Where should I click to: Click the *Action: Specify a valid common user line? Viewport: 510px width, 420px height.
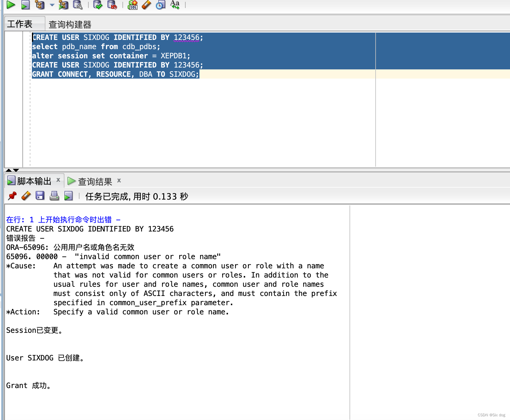(x=118, y=312)
